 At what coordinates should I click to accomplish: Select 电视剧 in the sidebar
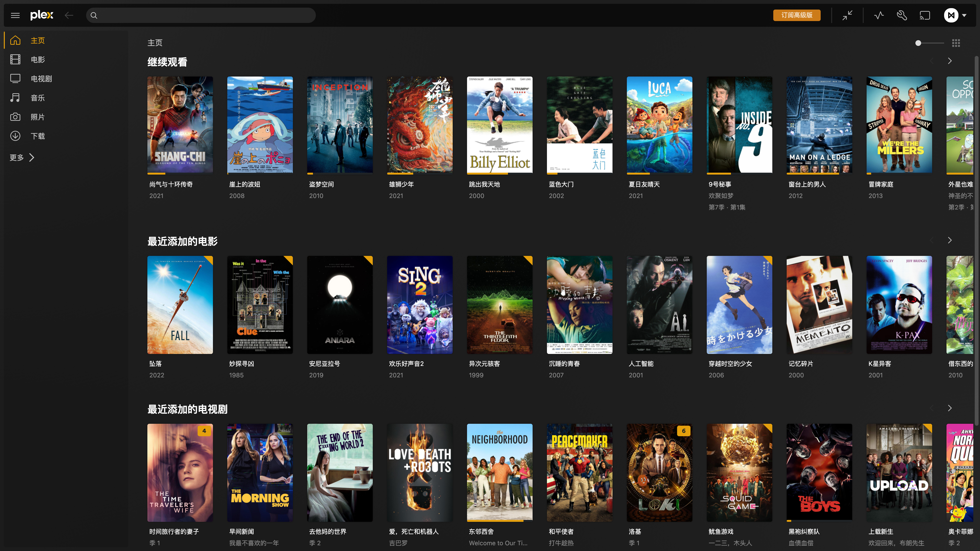pos(41,79)
